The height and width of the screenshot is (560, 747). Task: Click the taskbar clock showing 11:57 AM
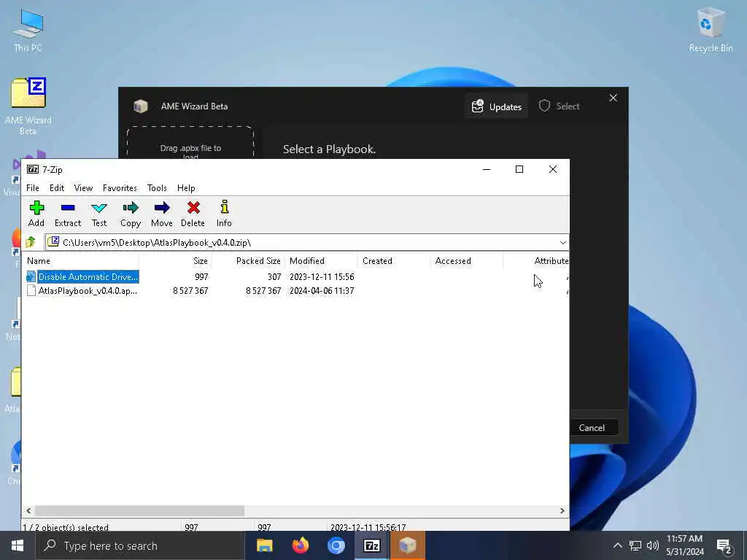tap(684, 545)
